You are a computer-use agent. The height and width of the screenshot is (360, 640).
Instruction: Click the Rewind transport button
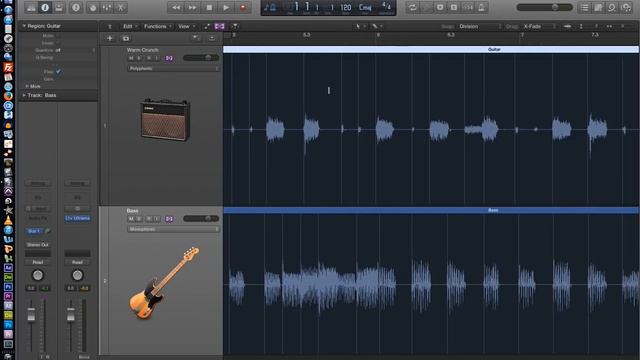(x=176, y=7)
